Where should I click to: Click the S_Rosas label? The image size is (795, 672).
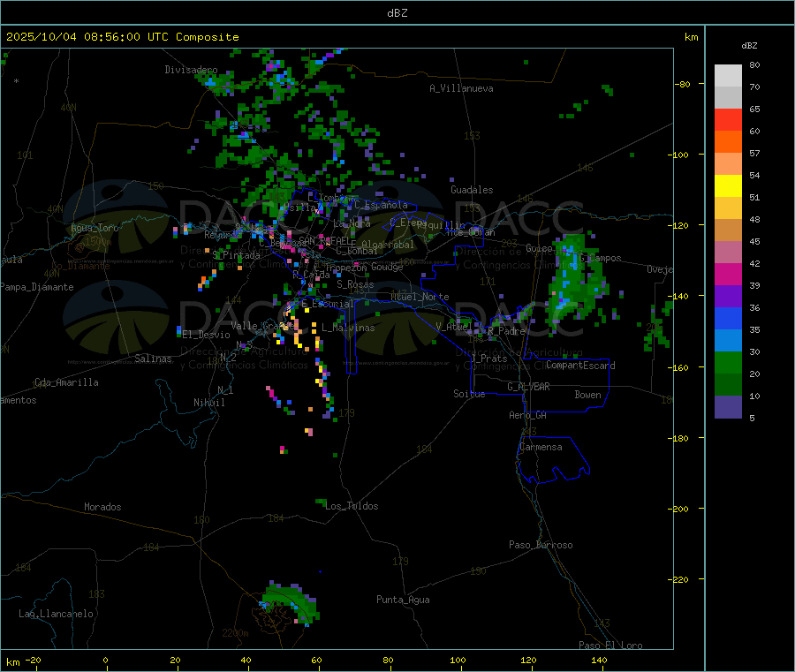click(x=355, y=284)
